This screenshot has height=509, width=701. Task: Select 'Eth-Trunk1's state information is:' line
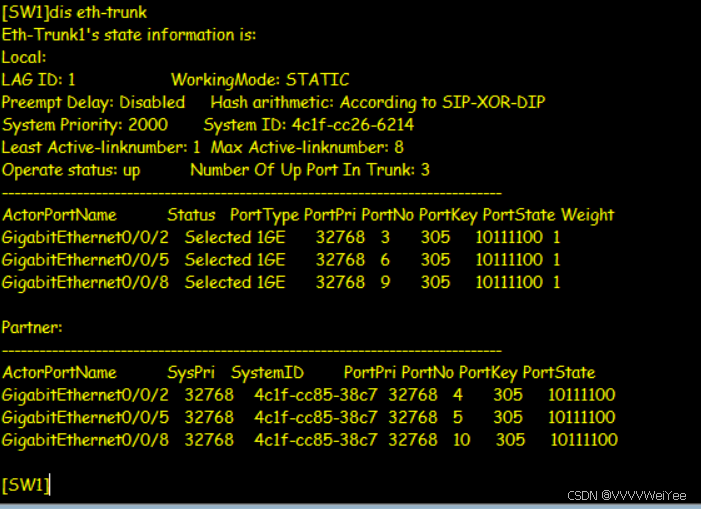pos(129,35)
